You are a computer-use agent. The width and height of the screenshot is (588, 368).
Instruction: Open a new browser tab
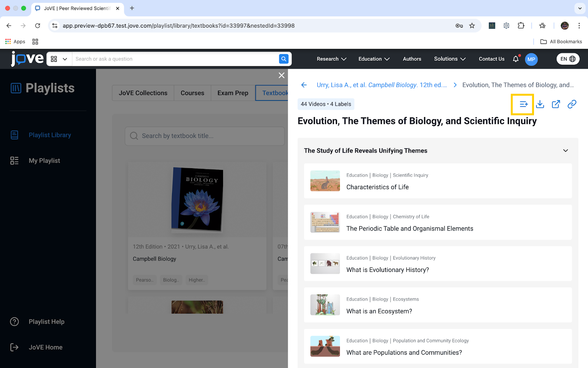coord(132,8)
